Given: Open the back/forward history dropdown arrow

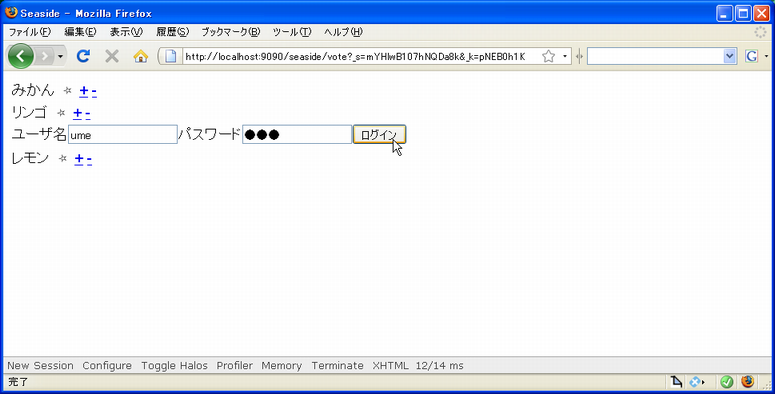Looking at the screenshot, I should click(60, 56).
